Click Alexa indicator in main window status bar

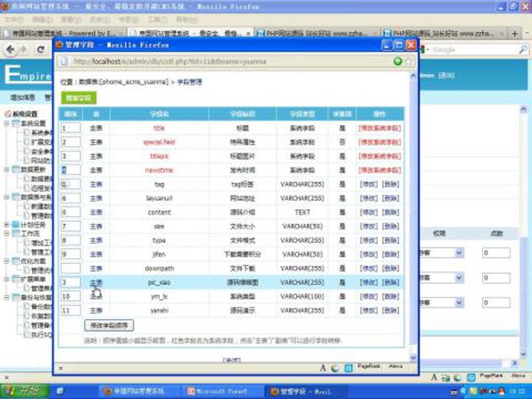(518, 376)
